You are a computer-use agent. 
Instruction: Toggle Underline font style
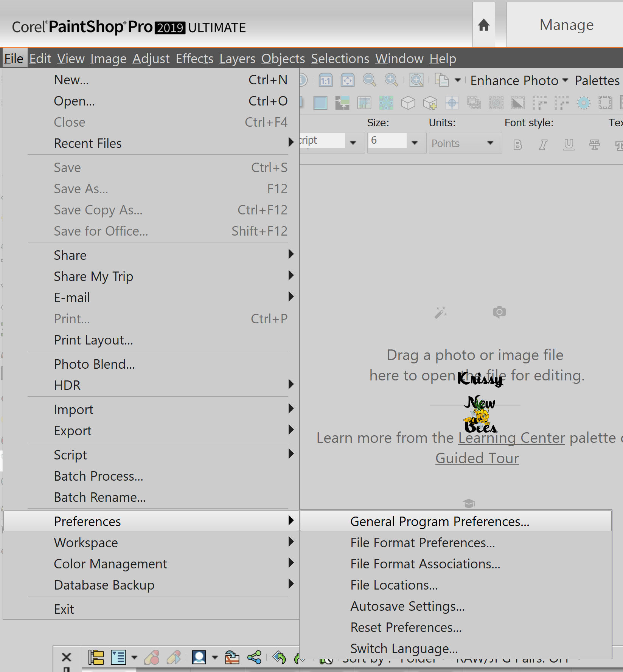pos(569,144)
